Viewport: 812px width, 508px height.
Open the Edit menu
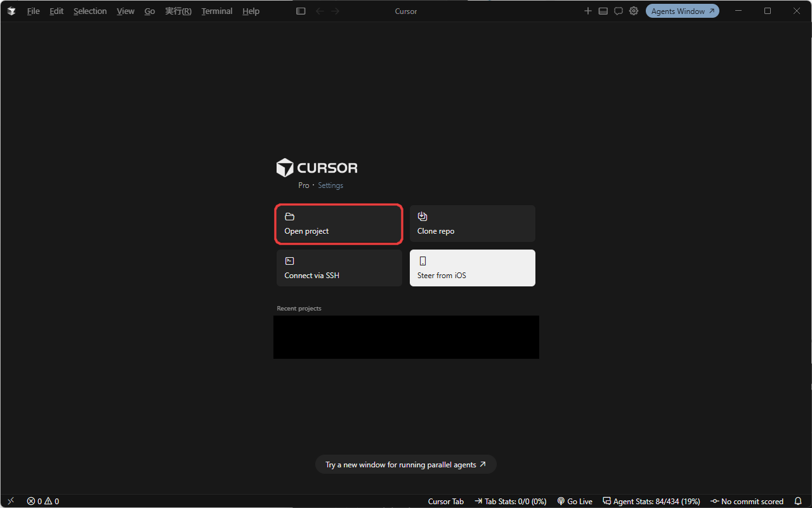pos(56,11)
